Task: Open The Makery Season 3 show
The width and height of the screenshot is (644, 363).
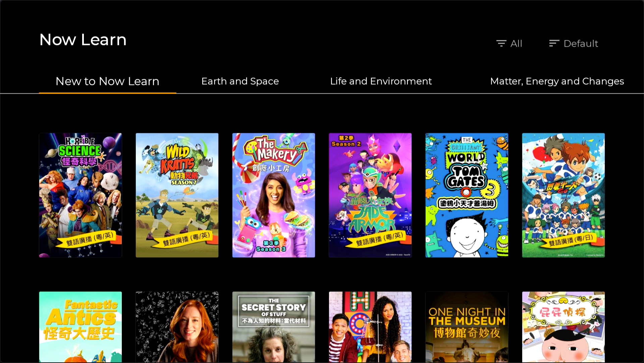Action: (x=274, y=195)
